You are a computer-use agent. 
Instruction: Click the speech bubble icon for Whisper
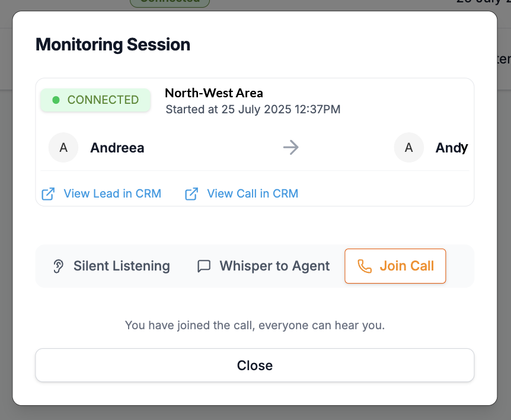[x=204, y=266]
